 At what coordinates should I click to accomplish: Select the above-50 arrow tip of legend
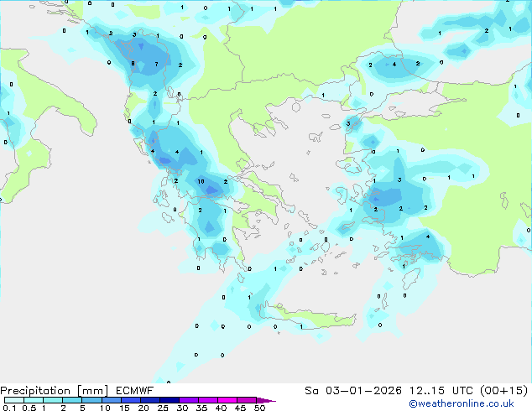(x=266, y=401)
